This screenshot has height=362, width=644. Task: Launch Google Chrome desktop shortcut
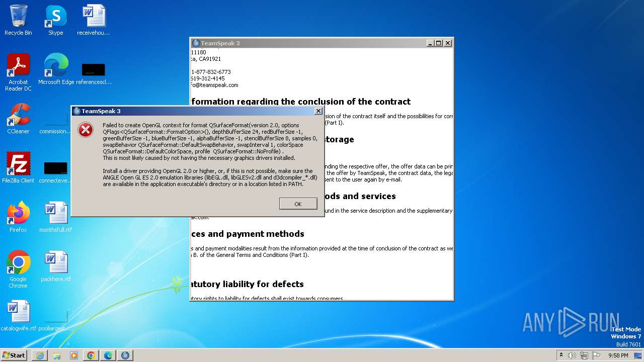18,269
